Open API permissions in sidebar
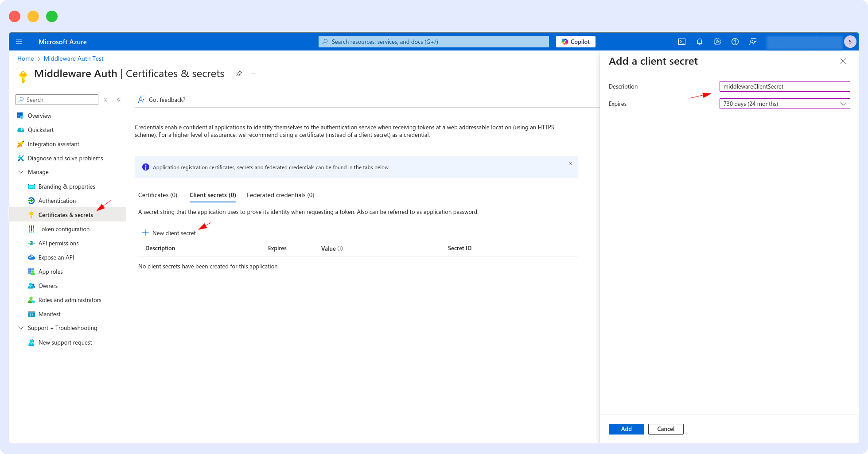868x454 pixels. (58, 243)
